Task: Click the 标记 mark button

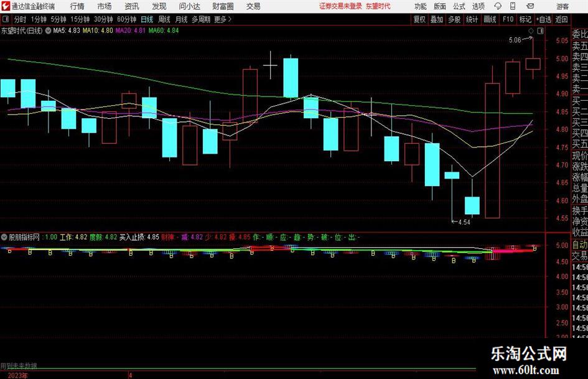Action: pyautogui.click(x=525, y=19)
